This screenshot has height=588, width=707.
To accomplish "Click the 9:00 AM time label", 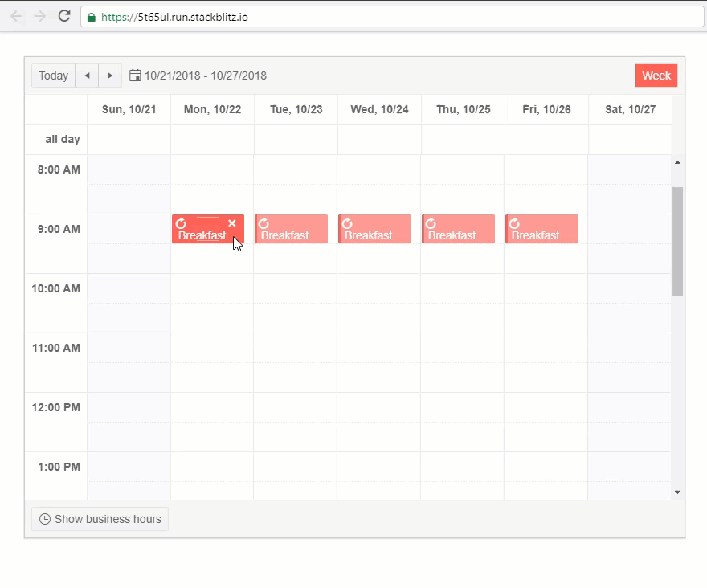I will point(59,229).
